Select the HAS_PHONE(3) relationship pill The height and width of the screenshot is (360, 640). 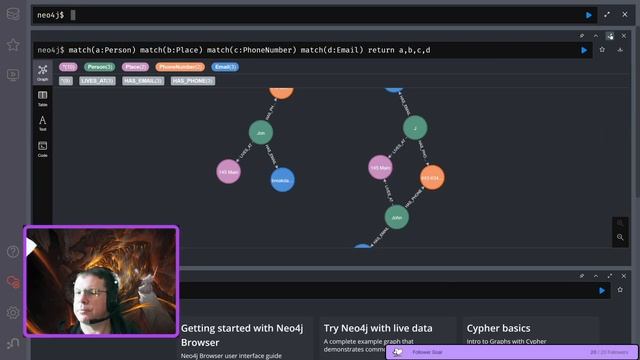(193, 81)
